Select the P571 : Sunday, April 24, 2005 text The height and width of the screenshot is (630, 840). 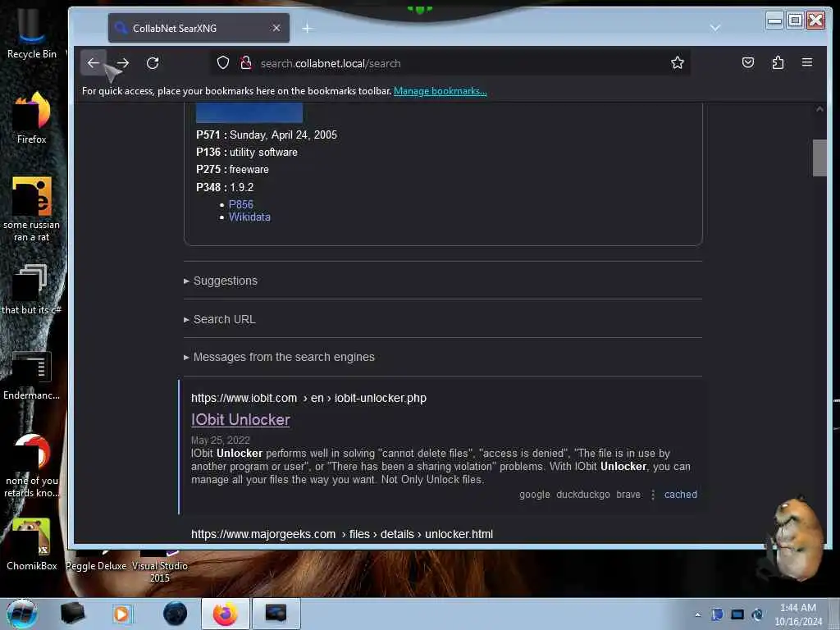pos(267,135)
